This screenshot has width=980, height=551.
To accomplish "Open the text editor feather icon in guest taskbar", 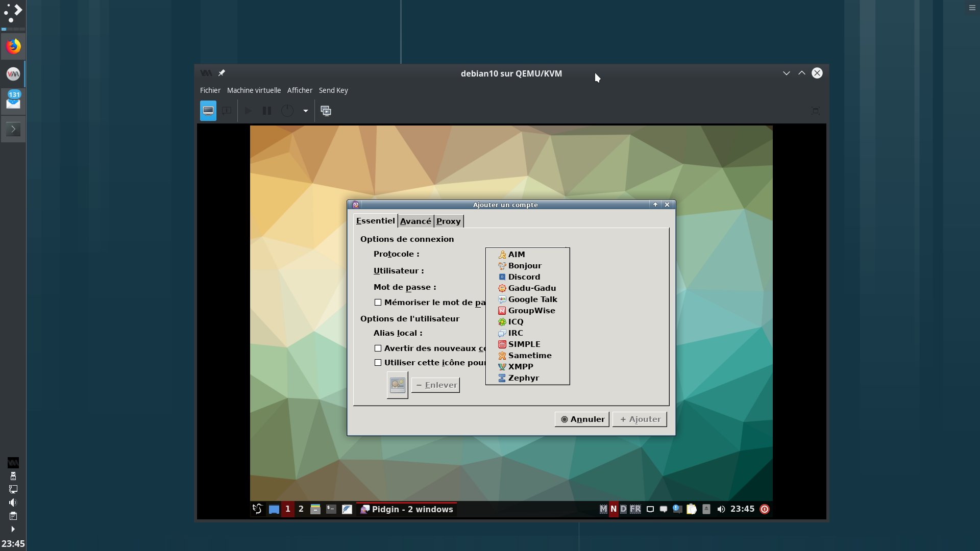I will pos(347,509).
